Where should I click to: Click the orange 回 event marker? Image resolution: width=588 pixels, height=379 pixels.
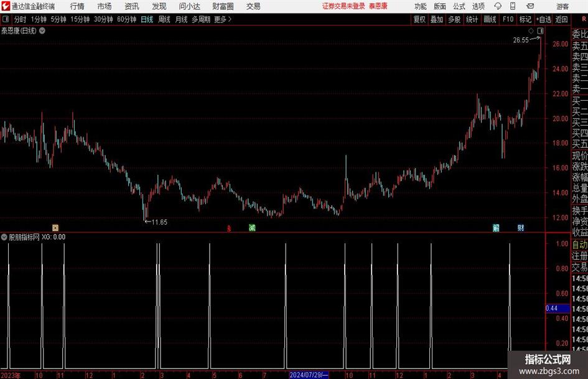pos(55,228)
